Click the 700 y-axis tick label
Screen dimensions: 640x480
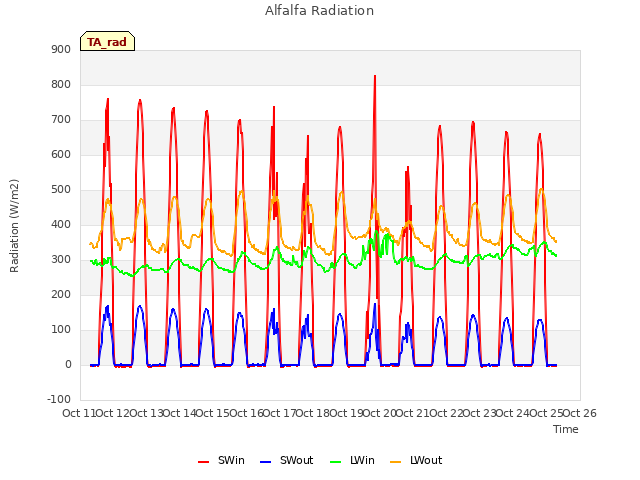(x=61, y=120)
